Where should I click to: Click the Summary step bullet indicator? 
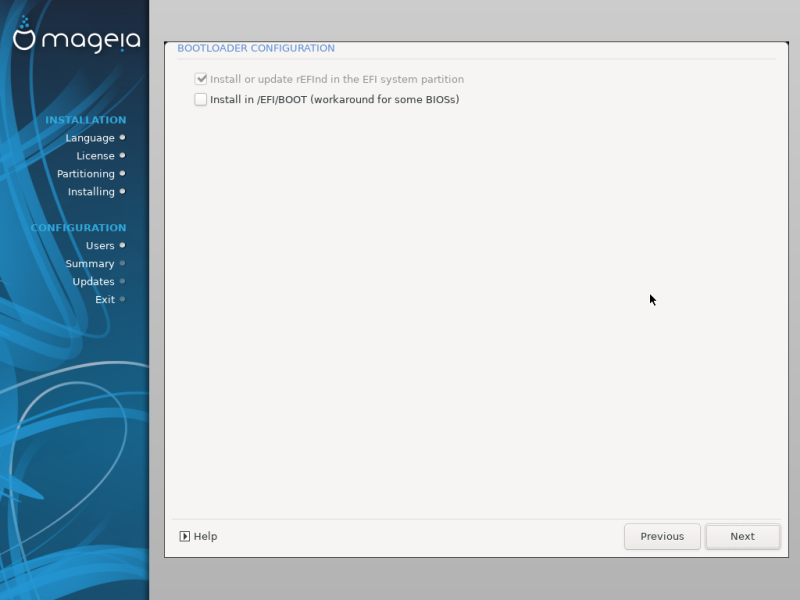122,263
